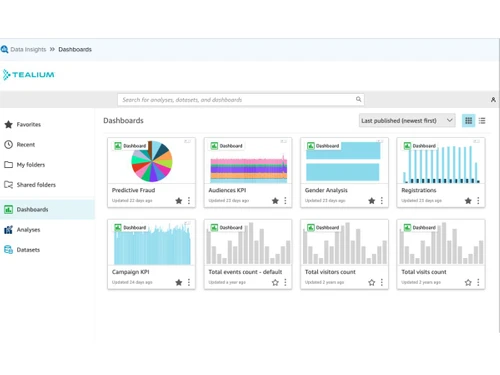
Task: Click the search magnifier icon
Action: tap(358, 99)
